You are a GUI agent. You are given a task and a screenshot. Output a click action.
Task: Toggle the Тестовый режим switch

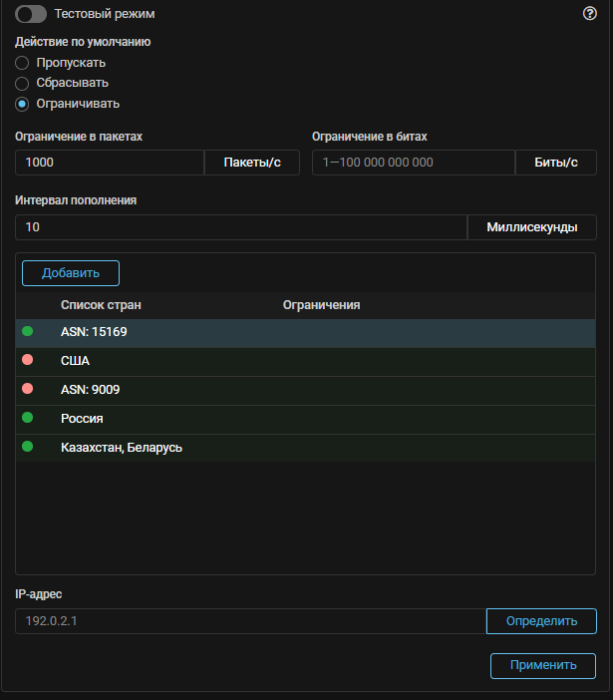click(32, 14)
